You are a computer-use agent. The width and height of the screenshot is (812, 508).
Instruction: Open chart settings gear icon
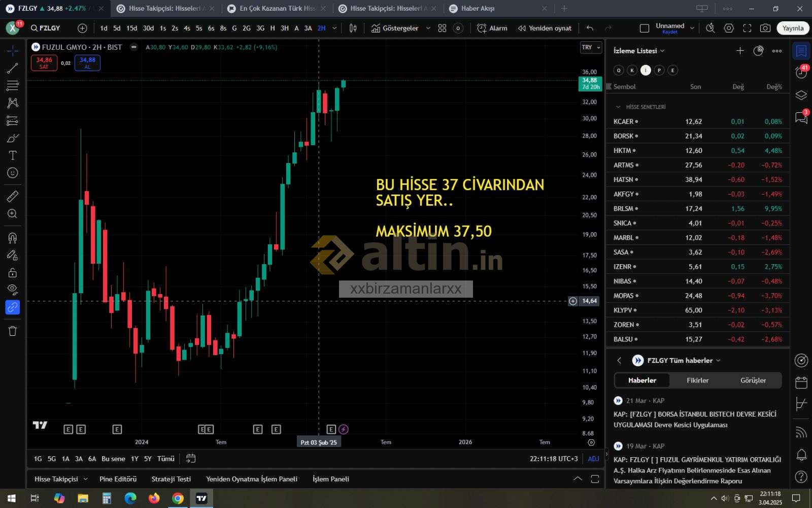[729, 28]
